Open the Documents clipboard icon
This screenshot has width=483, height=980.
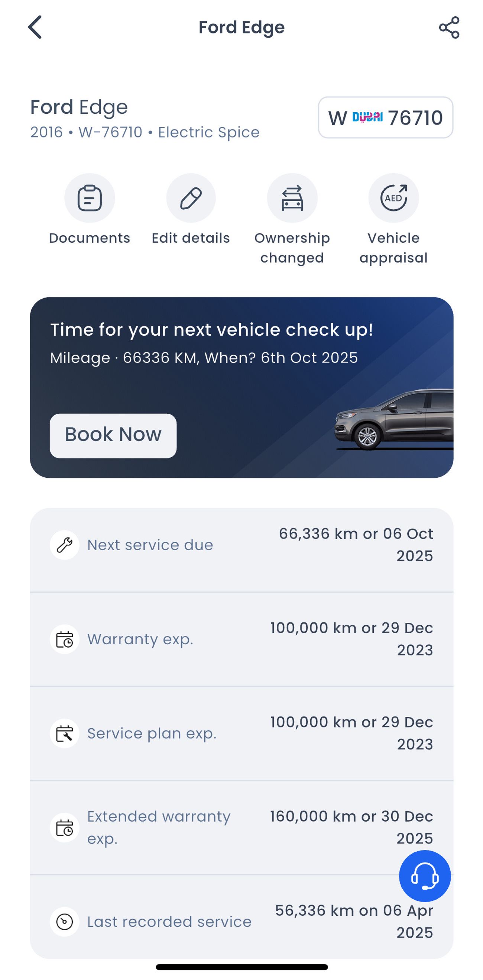[x=90, y=198]
